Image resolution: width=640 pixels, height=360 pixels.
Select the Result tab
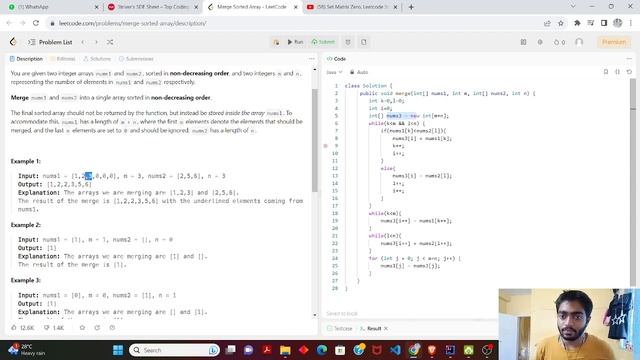(371, 329)
